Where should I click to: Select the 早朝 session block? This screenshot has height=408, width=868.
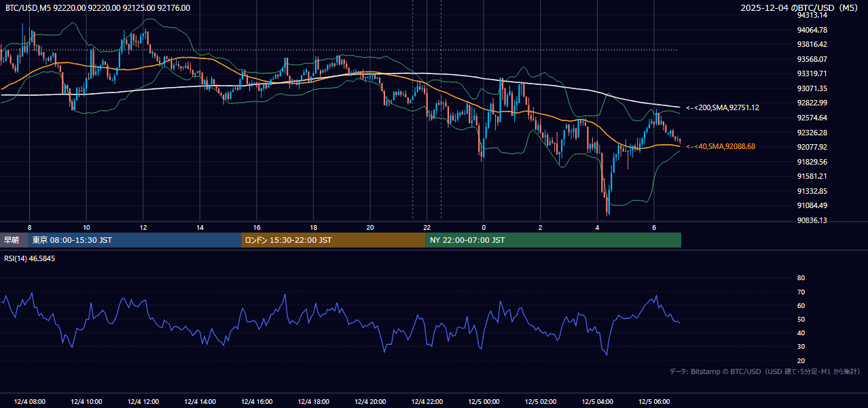click(x=14, y=240)
